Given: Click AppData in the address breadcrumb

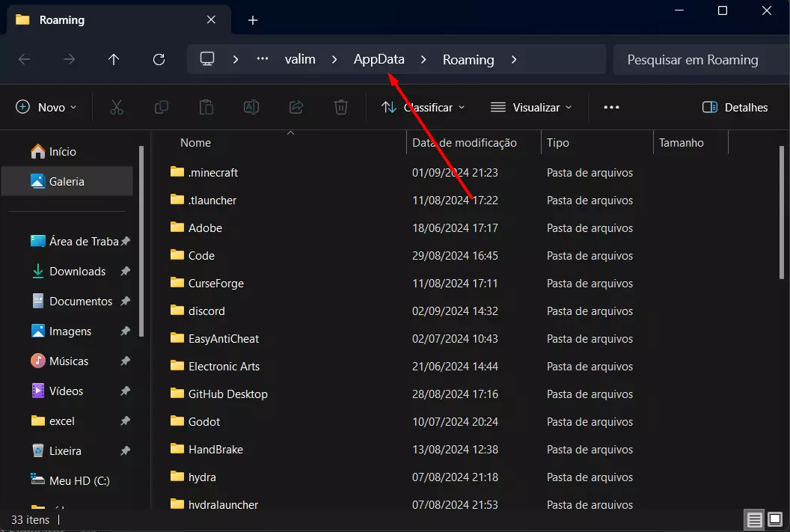Looking at the screenshot, I should pos(379,60).
